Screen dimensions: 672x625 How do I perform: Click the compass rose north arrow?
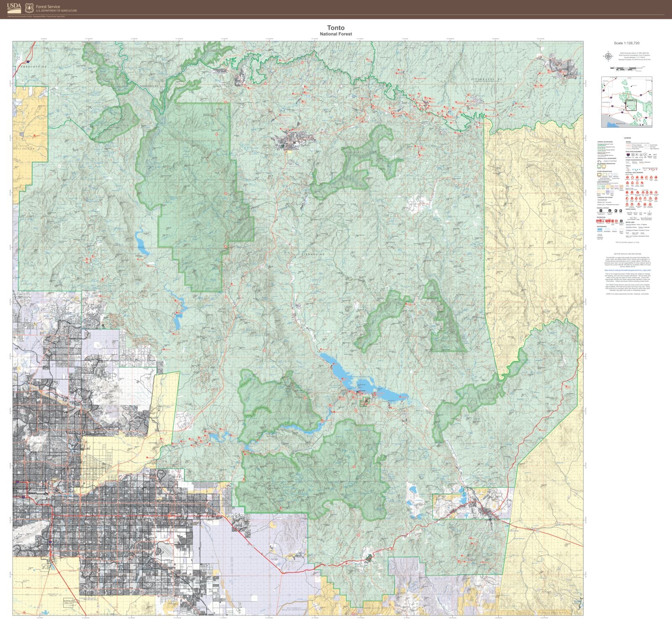[x=608, y=56]
